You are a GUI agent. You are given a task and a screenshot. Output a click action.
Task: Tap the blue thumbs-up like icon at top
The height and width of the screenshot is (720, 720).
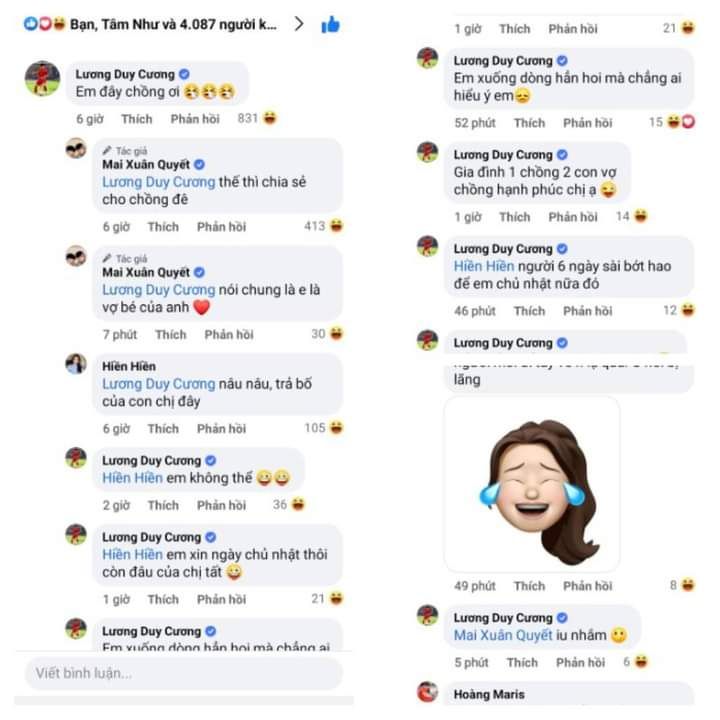(x=330, y=24)
